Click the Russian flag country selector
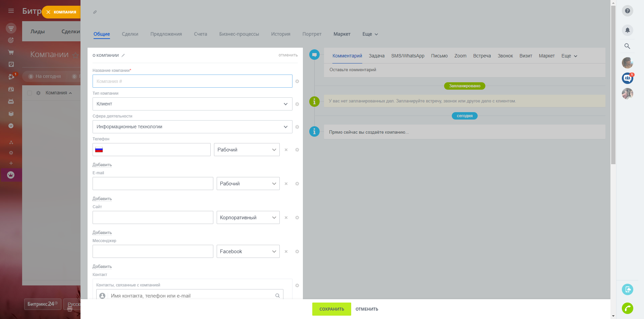Image resolution: width=644 pixels, height=319 pixels. coord(99,150)
